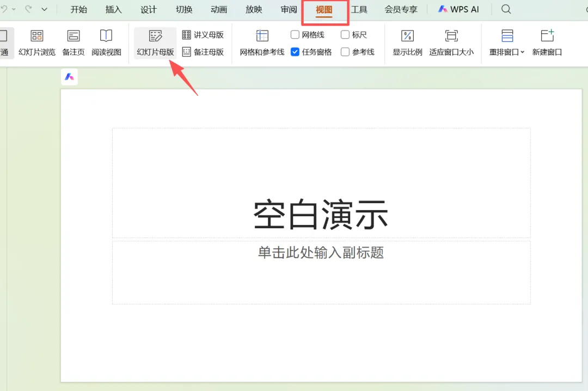Click 新建窗口 new window icon

547,36
